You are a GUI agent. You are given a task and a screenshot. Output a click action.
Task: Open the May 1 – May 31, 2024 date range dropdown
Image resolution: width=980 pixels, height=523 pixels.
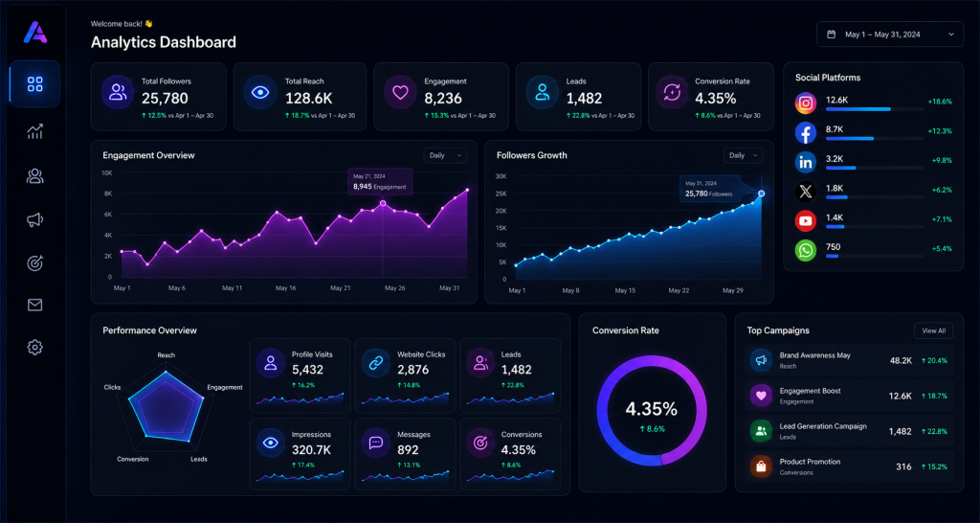pyautogui.click(x=890, y=34)
